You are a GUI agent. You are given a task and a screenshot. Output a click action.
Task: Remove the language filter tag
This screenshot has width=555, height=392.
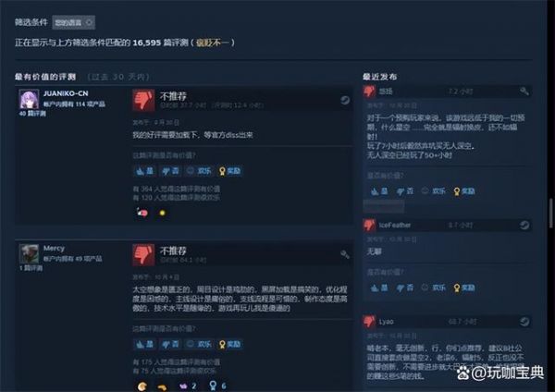pos(89,22)
